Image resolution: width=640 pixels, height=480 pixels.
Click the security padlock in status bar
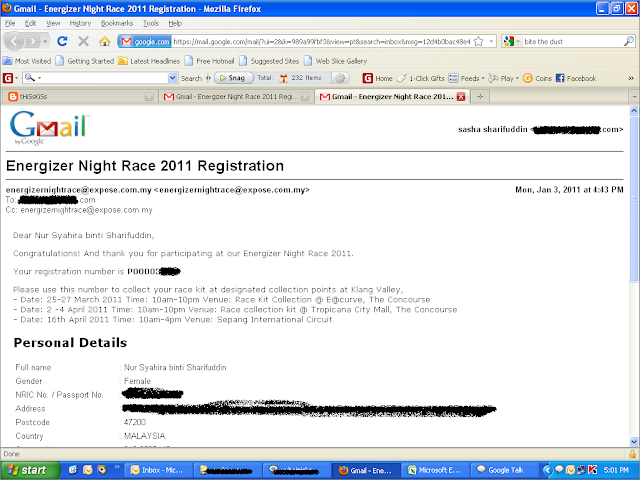pyautogui.click(x=632, y=454)
